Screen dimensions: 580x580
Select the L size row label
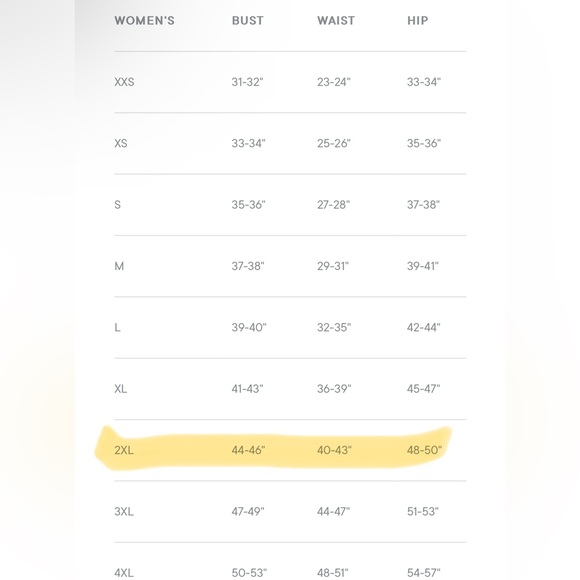click(117, 328)
